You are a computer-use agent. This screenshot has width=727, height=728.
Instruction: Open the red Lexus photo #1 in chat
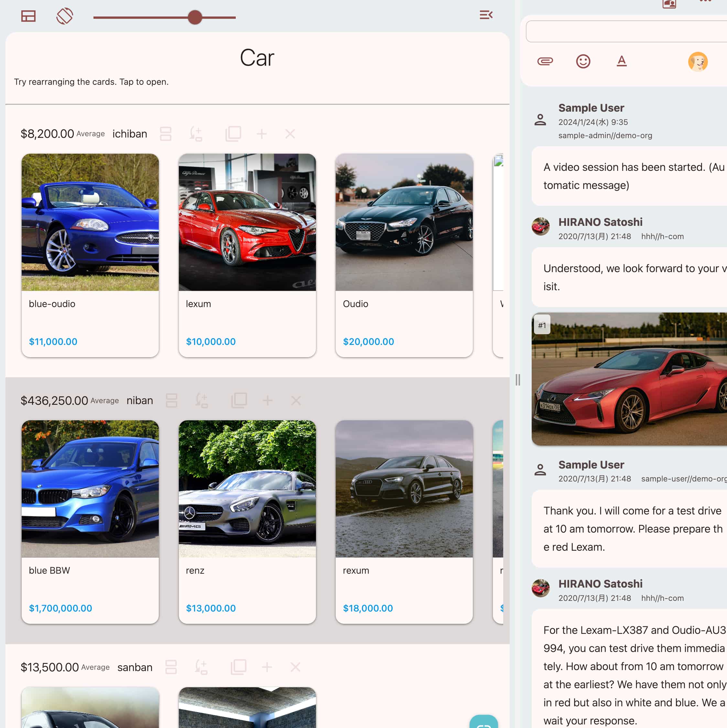[x=629, y=379]
